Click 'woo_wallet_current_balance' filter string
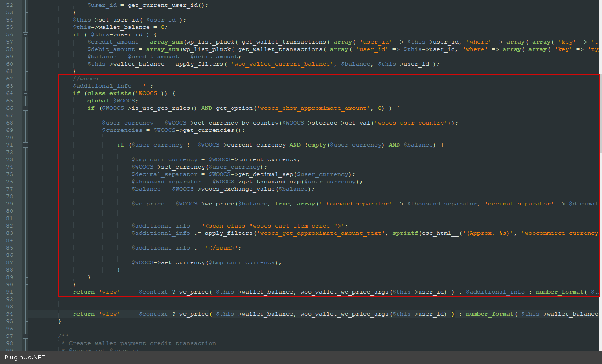 [282, 64]
